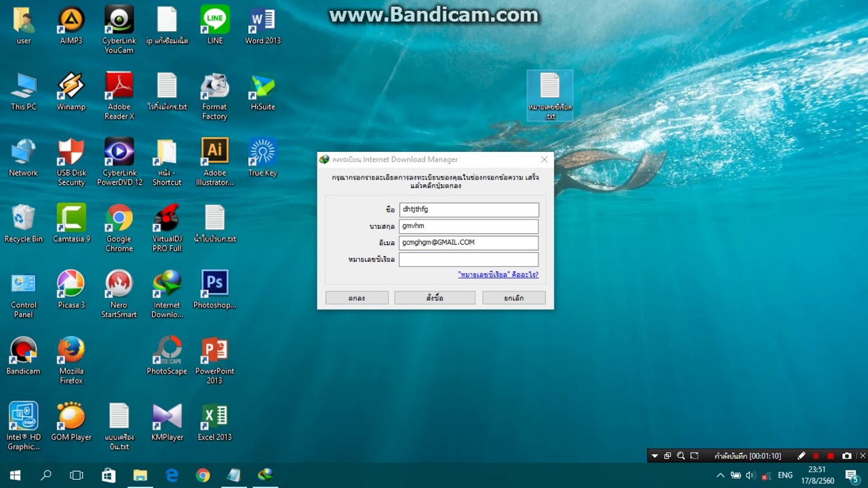Select Nero StartSmart desktop icon

coord(119,295)
